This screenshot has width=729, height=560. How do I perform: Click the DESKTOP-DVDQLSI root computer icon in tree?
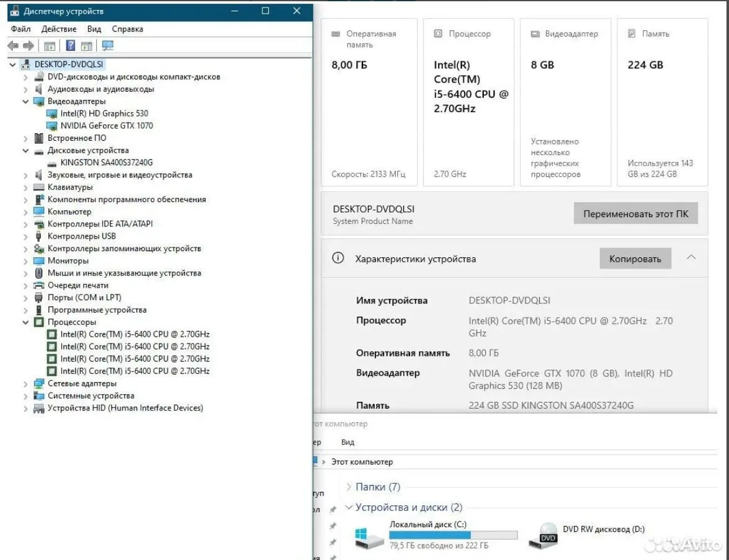pos(26,64)
